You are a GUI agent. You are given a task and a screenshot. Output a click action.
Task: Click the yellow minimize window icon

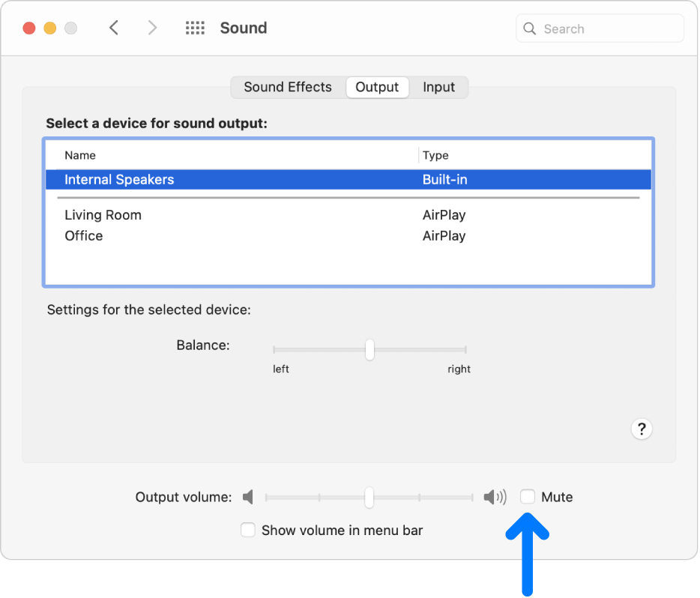[x=49, y=27]
